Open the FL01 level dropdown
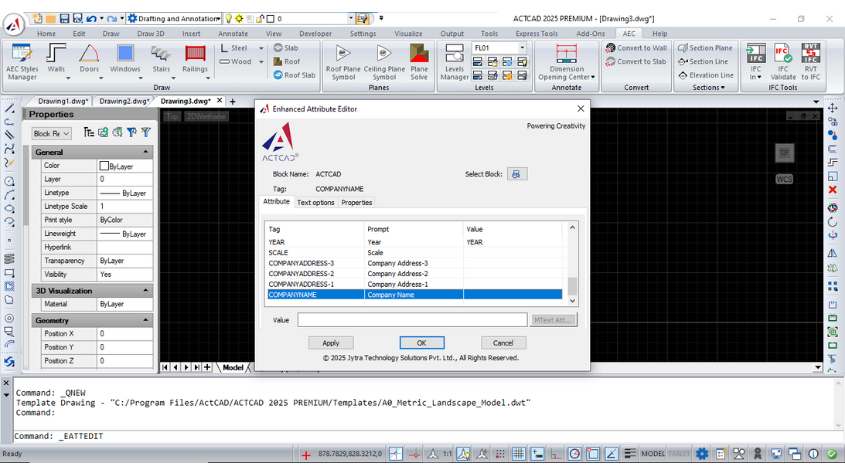The height and width of the screenshot is (475, 845). 522,48
